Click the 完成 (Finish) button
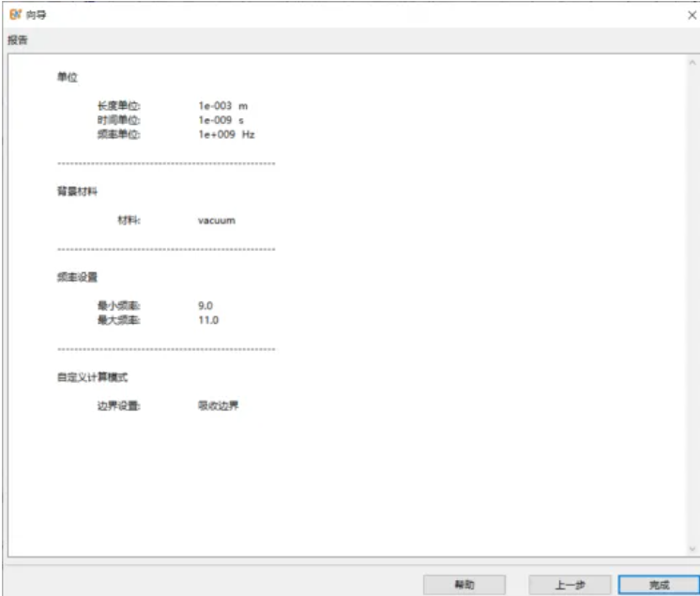Image resolution: width=700 pixels, height=596 pixels. point(659,584)
